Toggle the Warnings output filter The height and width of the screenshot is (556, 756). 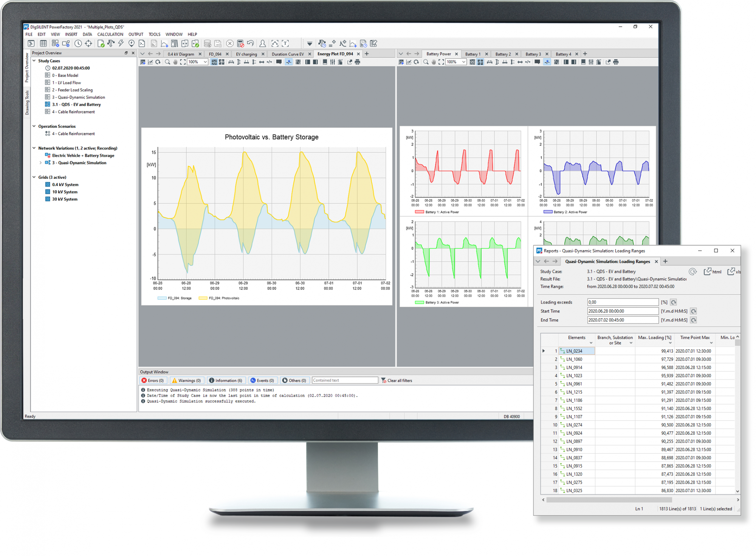point(186,381)
